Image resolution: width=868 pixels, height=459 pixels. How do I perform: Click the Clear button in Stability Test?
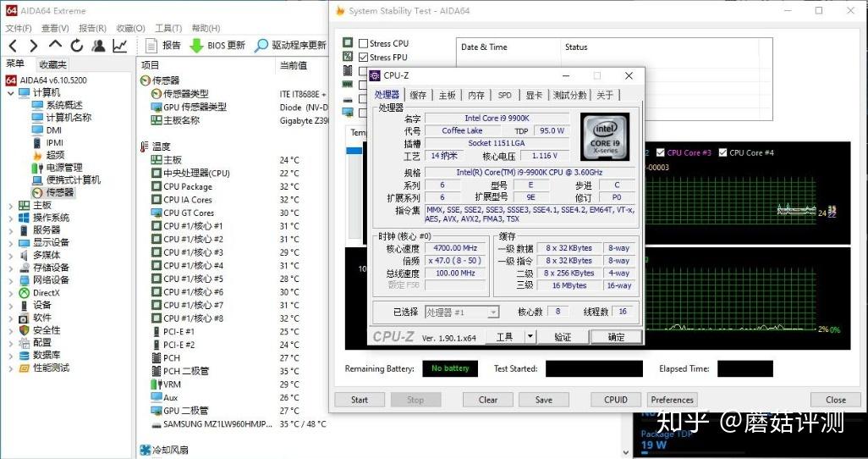[x=488, y=400]
